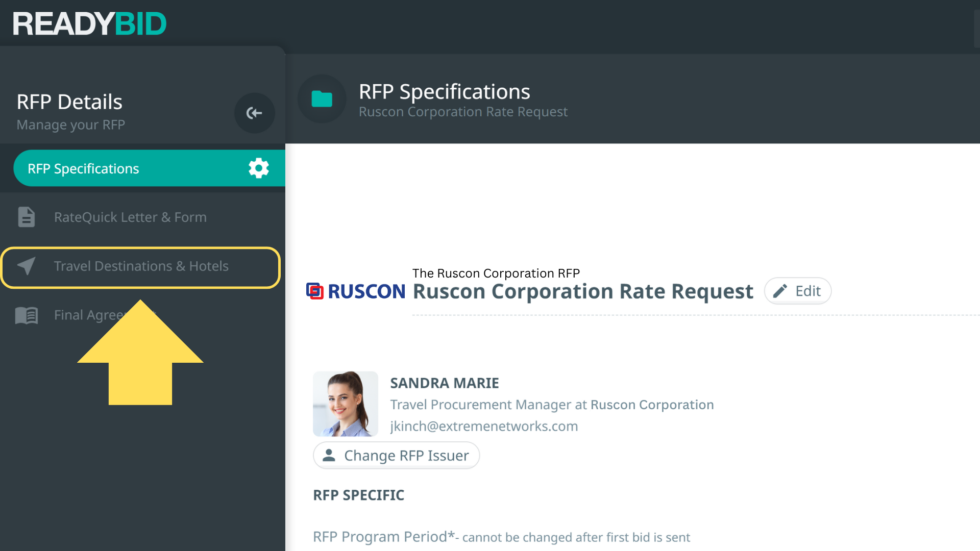
Task: Click the RateQuick document icon
Action: point(27,217)
